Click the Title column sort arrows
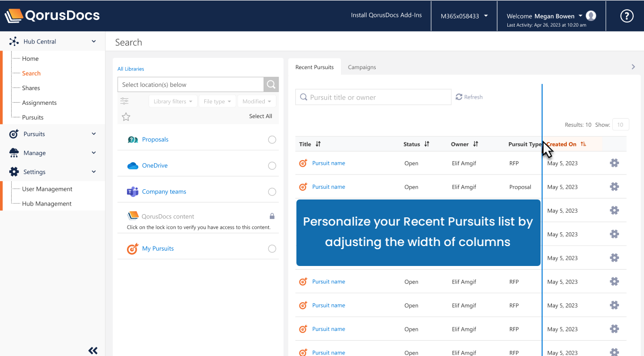 coord(318,144)
